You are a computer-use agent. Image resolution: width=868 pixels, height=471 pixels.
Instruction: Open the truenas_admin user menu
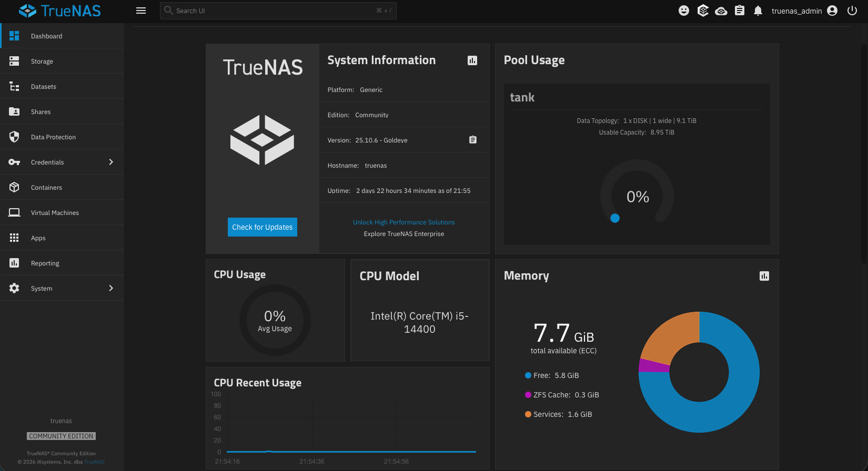[x=804, y=11]
